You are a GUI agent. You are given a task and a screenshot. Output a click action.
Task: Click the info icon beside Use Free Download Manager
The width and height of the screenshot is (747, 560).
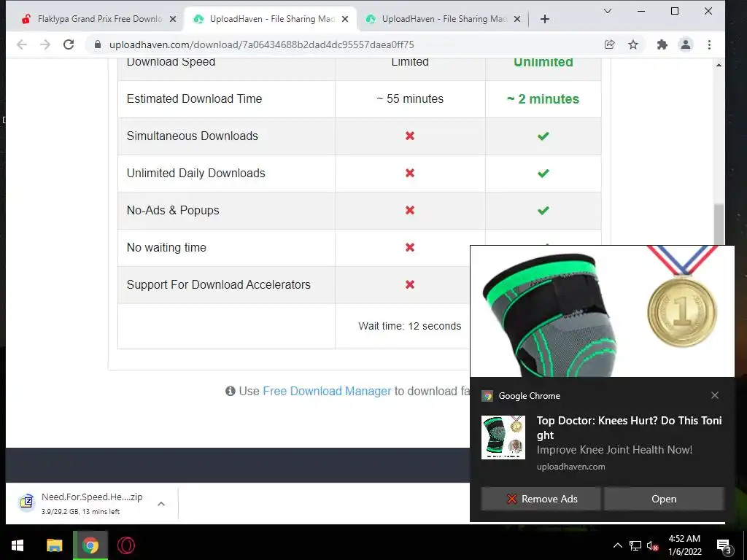click(x=230, y=391)
